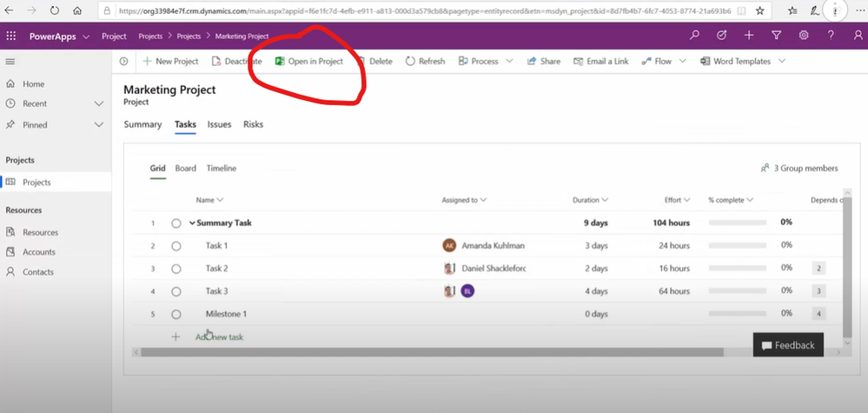Toggle the hamburger navigation menu

coord(10,62)
